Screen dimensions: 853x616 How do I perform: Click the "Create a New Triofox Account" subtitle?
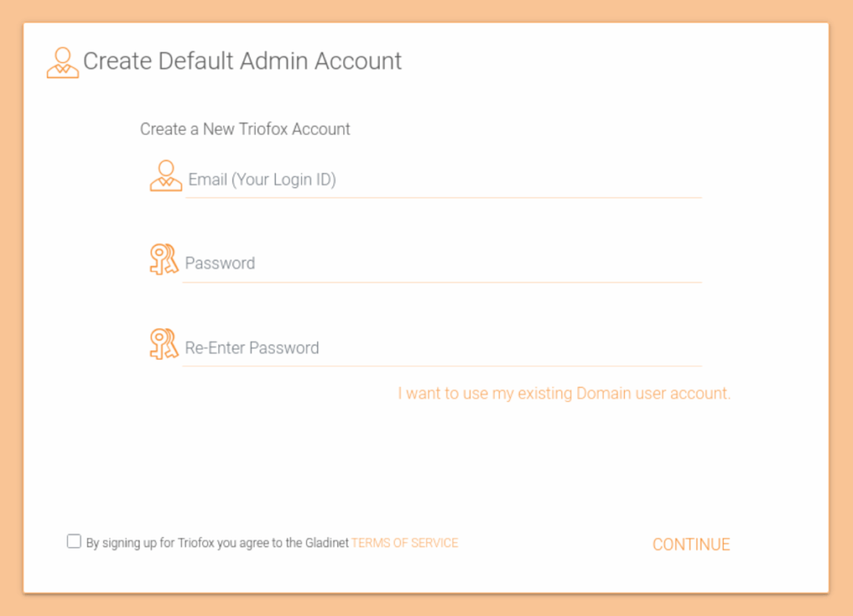coord(245,129)
